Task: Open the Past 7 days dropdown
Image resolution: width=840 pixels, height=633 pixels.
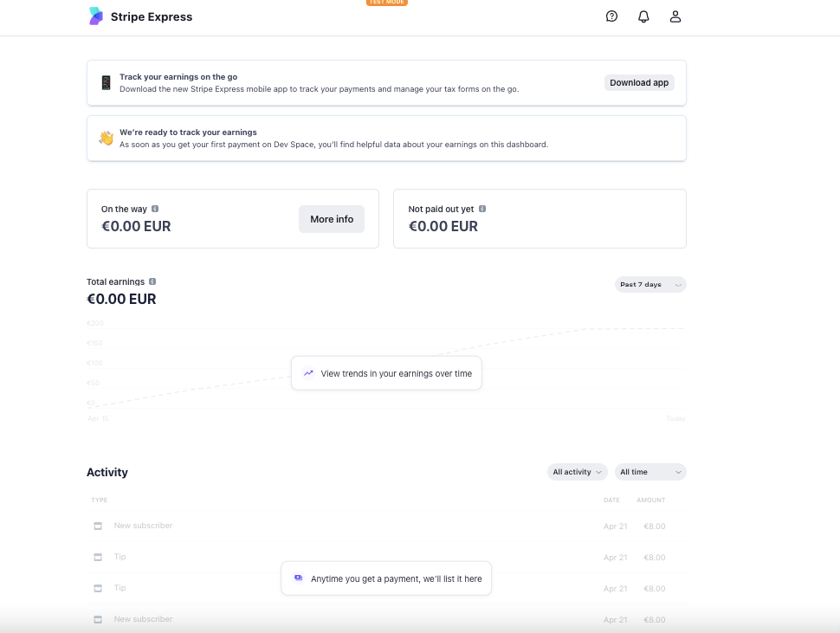Action: coord(650,284)
